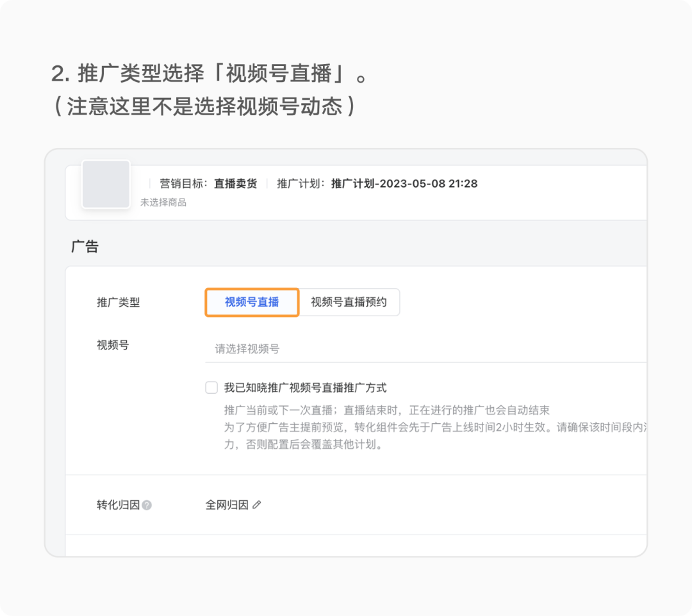692x616 pixels.
Task: Switch to the 视频号直播预约 tab
Action: [350, 302]
